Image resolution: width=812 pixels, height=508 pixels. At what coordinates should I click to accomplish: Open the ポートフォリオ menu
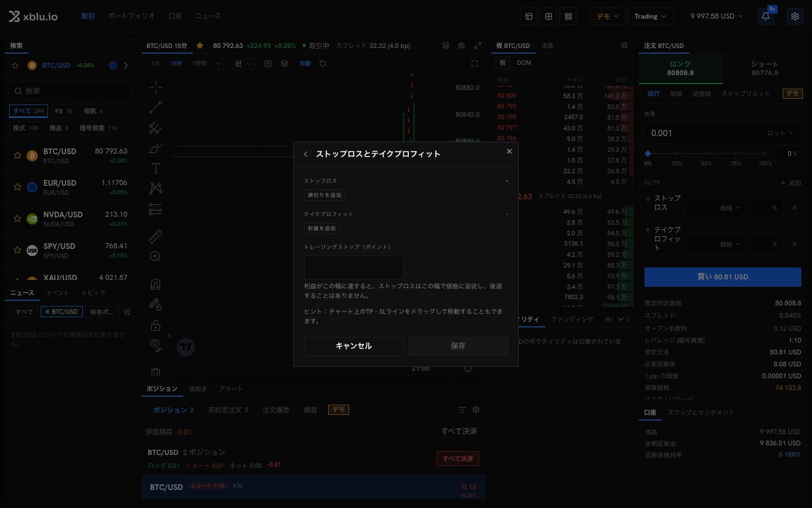tap(131, 16)
